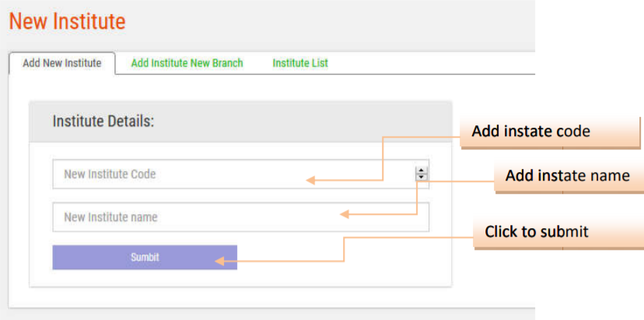Click the gray header area right of New Institute

327,22
